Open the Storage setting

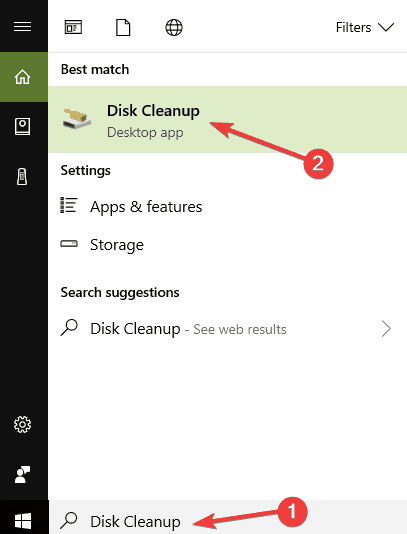[228, 245]
